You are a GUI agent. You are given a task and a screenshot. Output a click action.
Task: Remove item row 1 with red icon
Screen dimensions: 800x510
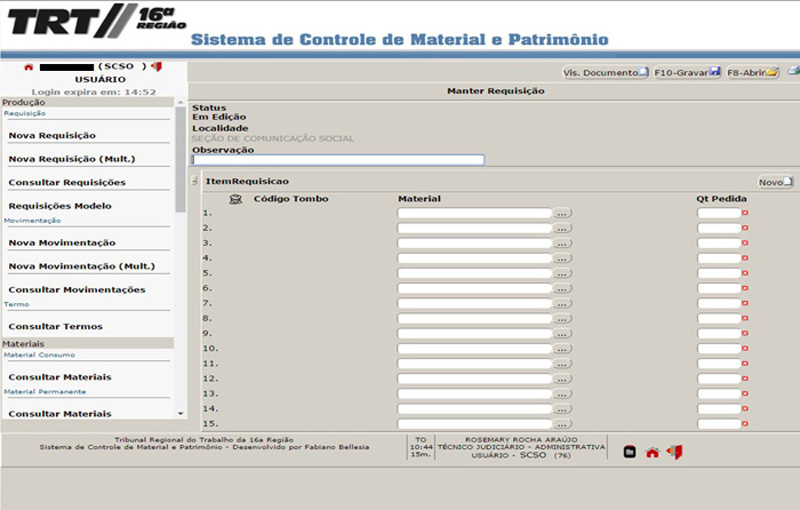[x=745, y=213]
